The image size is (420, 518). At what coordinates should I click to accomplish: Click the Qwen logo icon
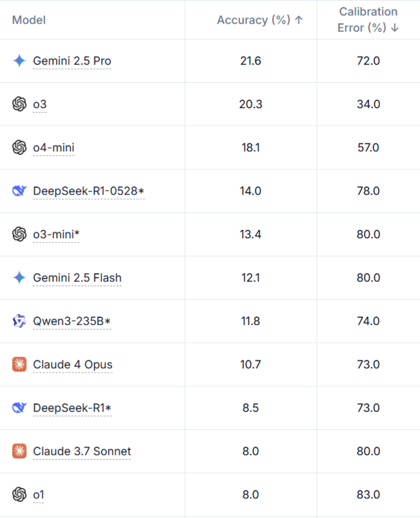coord(19,321)
